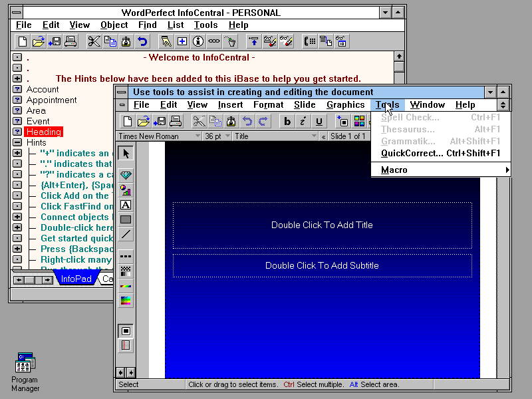Toggle slide editor view button in palette

[x=126, y=331]
